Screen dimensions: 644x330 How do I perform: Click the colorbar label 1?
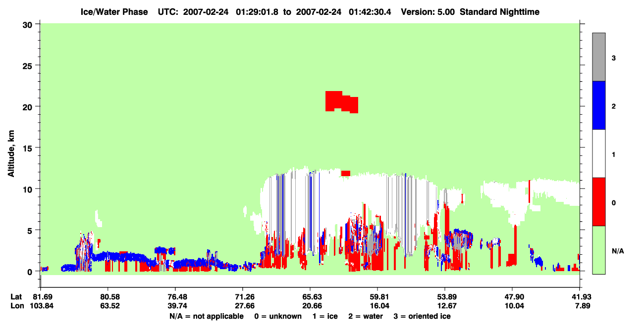(x=614, y=154)
